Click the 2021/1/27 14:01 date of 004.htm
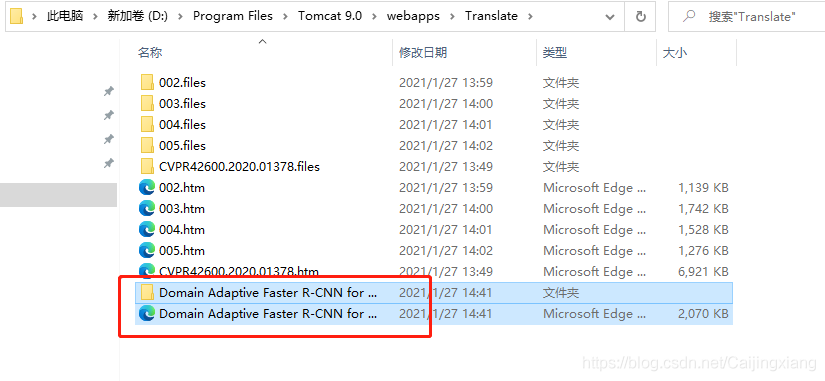825x381 pixels. click(446, 230)
